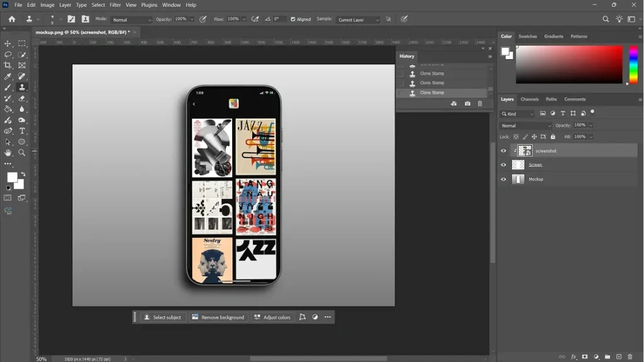644x362 pixels.
Task: Click the Remove background button
Action: pyautogui.click(x=218, y=317)
